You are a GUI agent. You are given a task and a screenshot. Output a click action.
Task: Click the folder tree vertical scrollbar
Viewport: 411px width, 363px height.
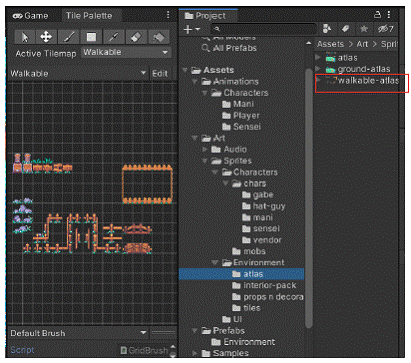click(x=308, y=197)
